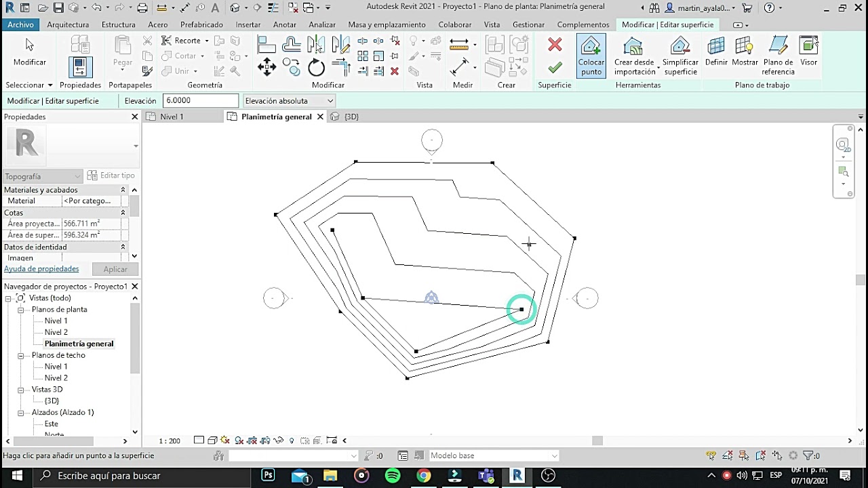Select Plano de referencia tool
Screen dimensions: 868x488
pyautogui.click(x=778, y=56)
